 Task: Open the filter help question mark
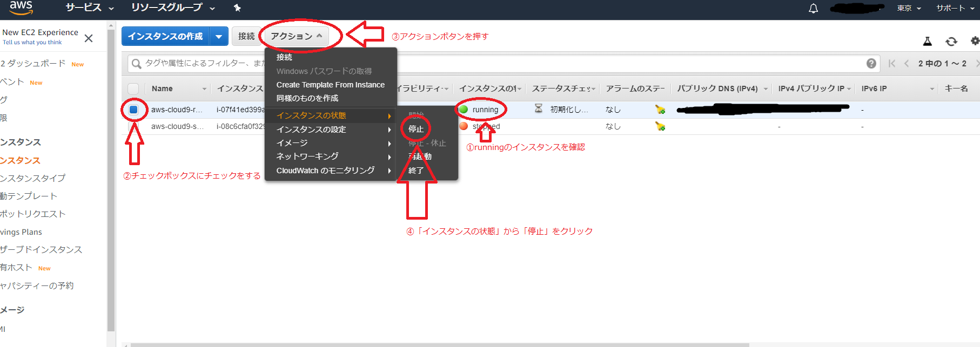[871, 63]
